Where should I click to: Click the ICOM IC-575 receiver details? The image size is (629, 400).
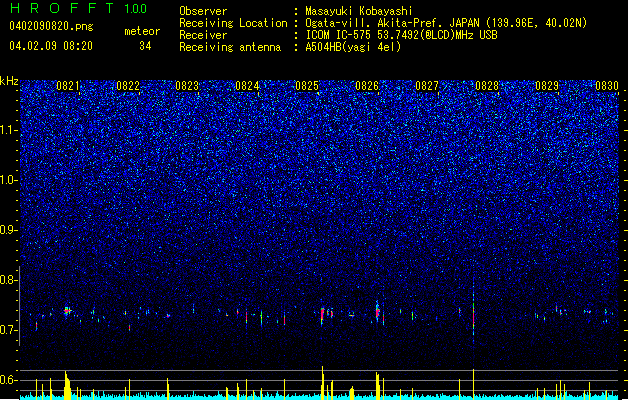tap(401, 35)
